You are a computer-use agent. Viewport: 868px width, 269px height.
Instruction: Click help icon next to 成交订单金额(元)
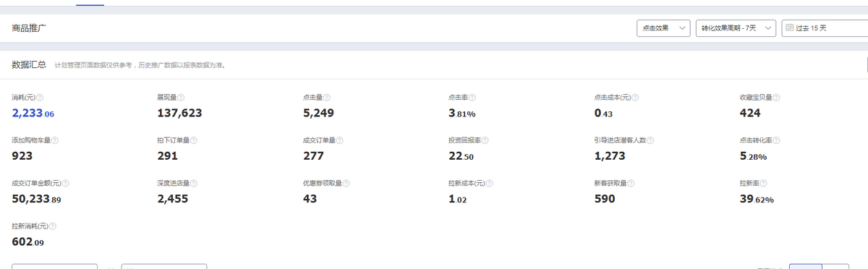click(x=66, y=183)
